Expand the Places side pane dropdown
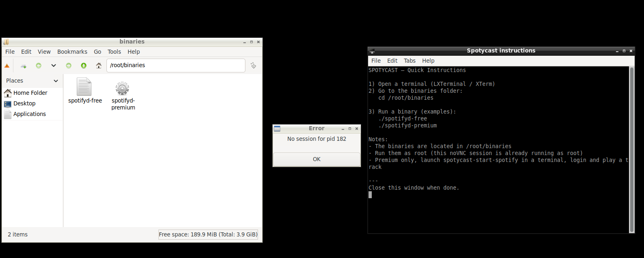Viewport: 644px width, 258px height. (x=56, y=81)
